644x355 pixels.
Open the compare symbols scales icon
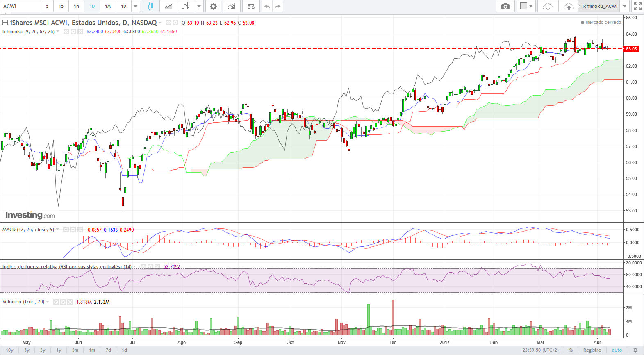[x=251, y=6]
